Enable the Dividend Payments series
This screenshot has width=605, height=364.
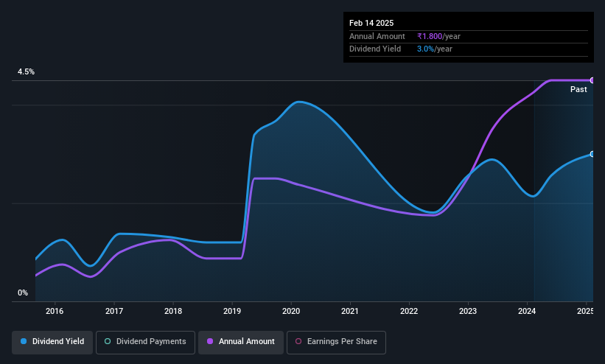145,342
